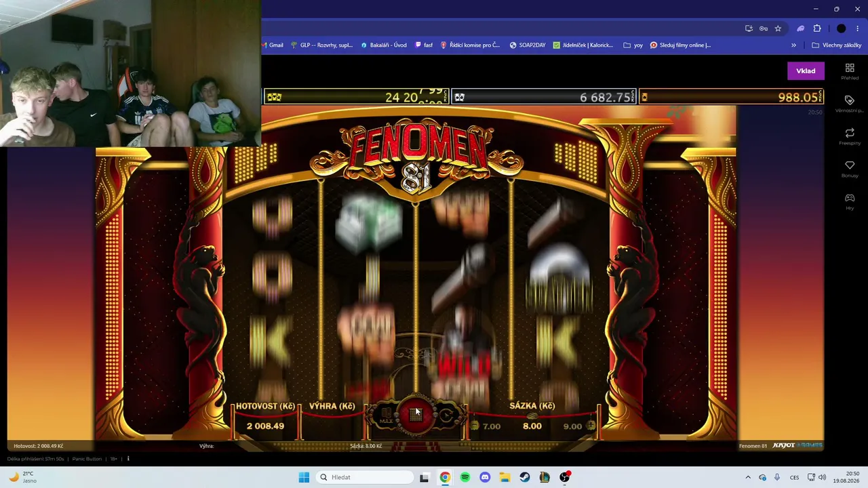Open the Sleduj filmy online bookmark
The height and width of the screenshot is (488, 868).
pyautogui.click(x=681, y=45)
